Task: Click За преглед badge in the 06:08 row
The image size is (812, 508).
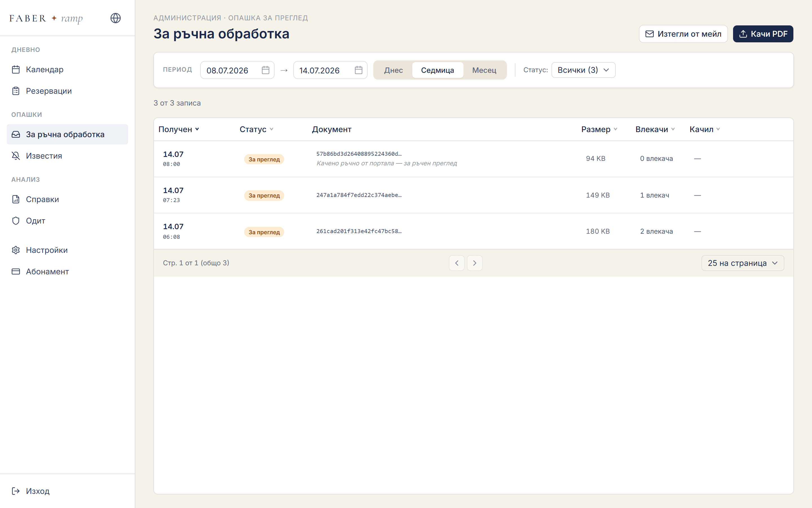Action: coord(264,232)
